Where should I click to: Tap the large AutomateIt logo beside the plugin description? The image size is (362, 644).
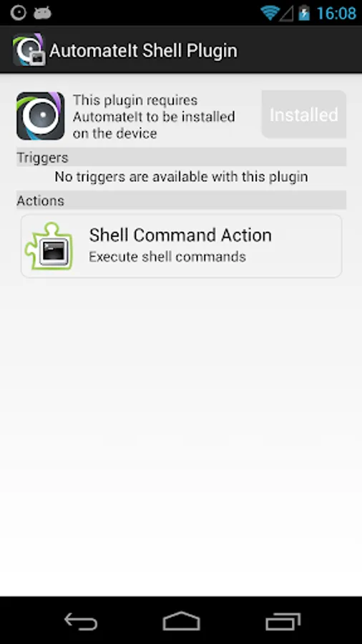(x=40, y=116)
